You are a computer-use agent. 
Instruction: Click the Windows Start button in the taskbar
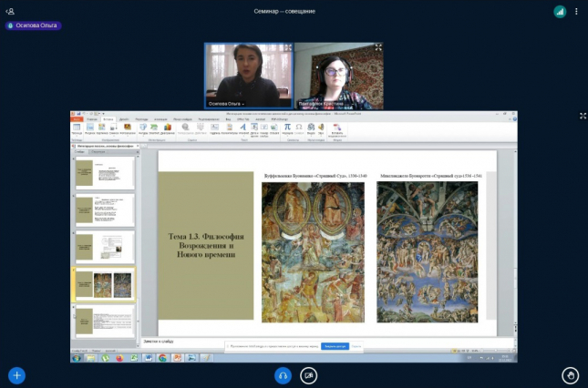pyautogui.click(x=77, y=358)
